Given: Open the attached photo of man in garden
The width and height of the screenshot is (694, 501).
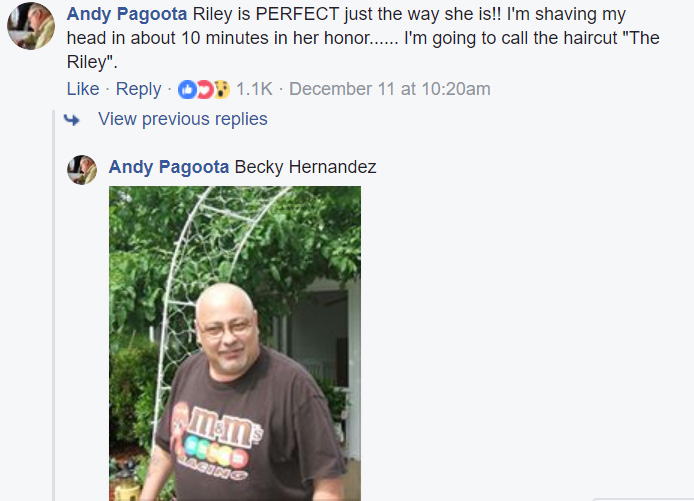Looking at the screenshot, I should (x=235, y=343).
